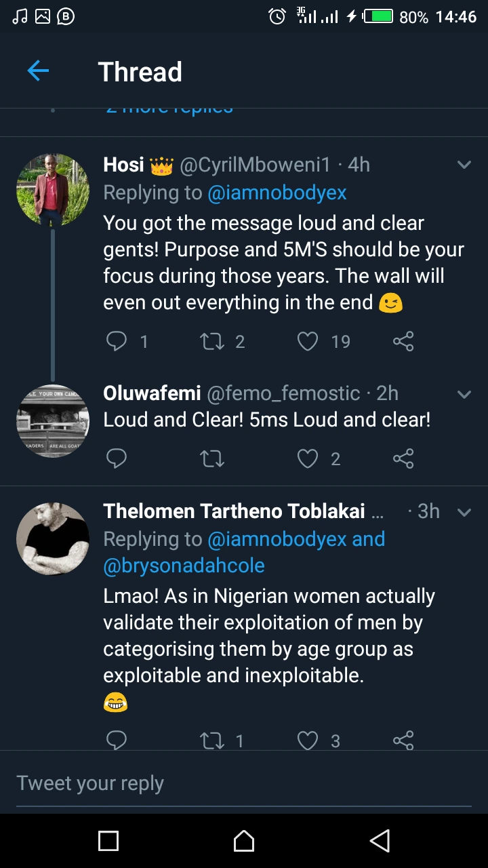The width and height of the screenshot is (488, 868).
Task: Reply to Oluwafemi's tweet via comment icon
Action: [117, 459]
